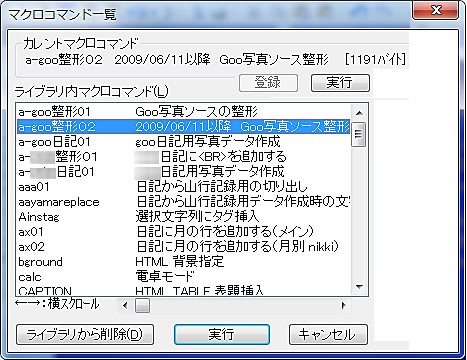The width and height of the screenshot is (467, 360).
Task: Select the ax01 macro entry
Action: pos(183,232)
